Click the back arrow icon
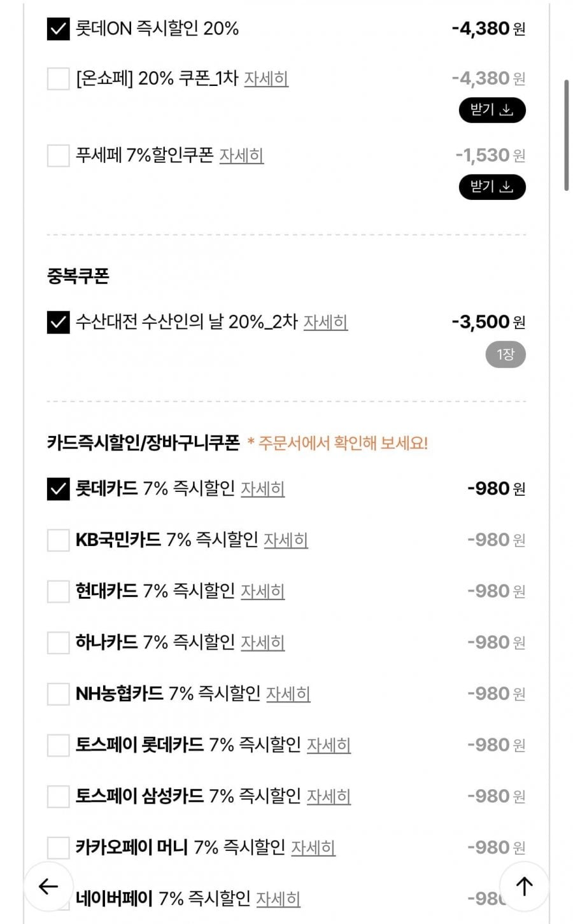This screenshot has height=924, width=573. [x=48, y=886]
